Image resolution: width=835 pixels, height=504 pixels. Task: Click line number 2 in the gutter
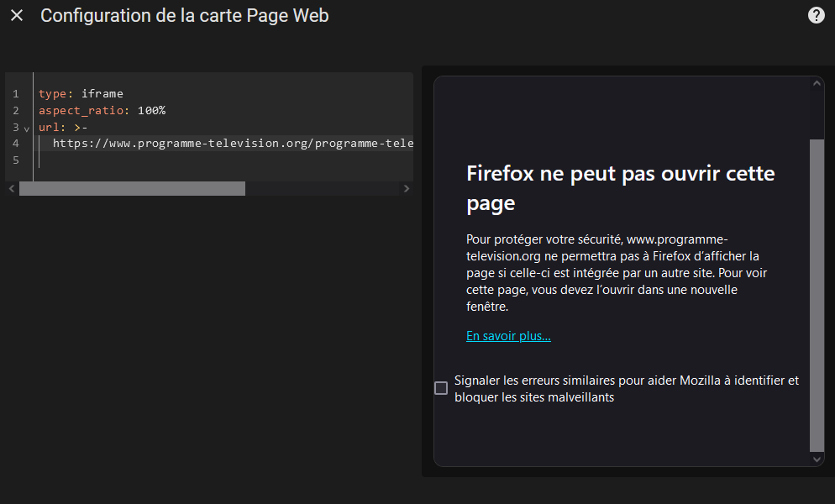(16, 110)
